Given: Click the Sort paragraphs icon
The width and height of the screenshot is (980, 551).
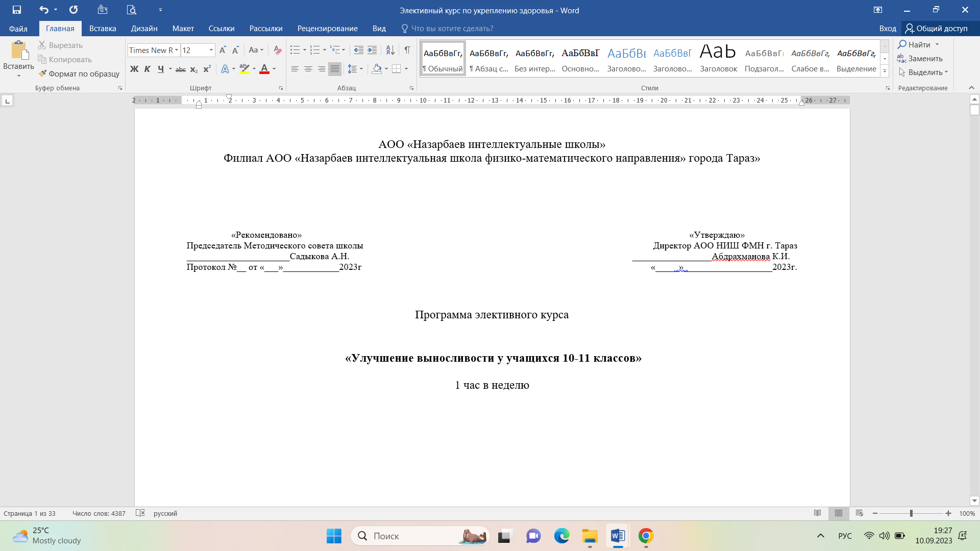Looking at the screenshot, I should [390, 50].
